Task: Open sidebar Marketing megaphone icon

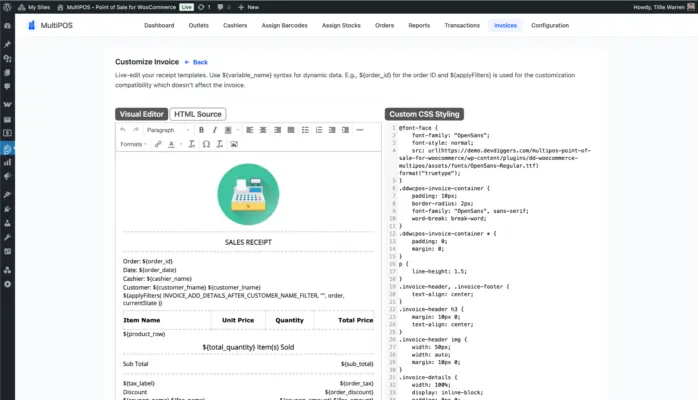Action: click(7, 177)
